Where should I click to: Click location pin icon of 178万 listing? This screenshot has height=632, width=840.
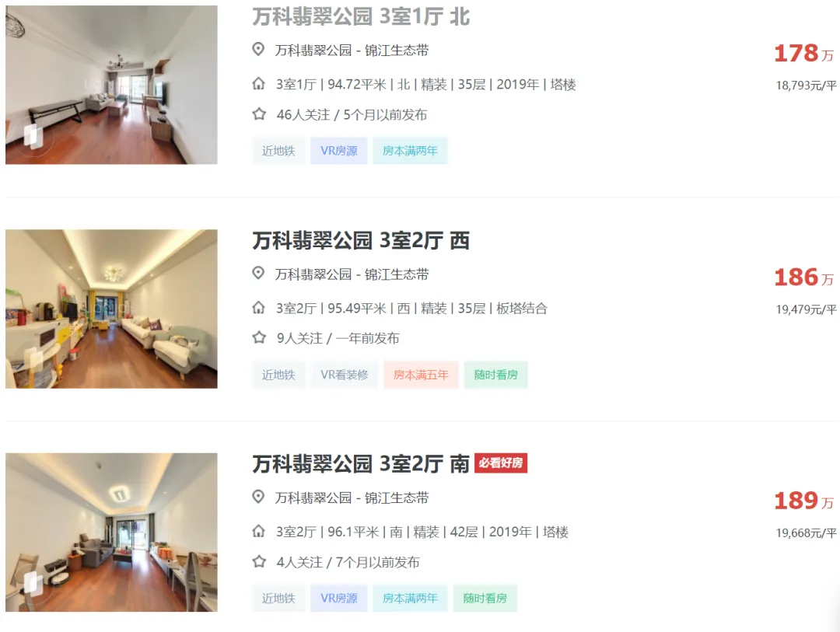point(258,49)
